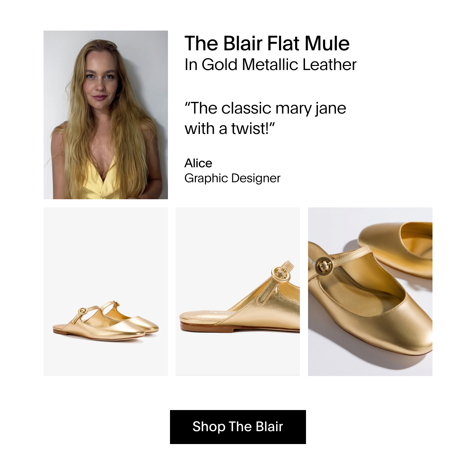Open the side-view mule product image

pyautogui.click(x=238, y=292)
